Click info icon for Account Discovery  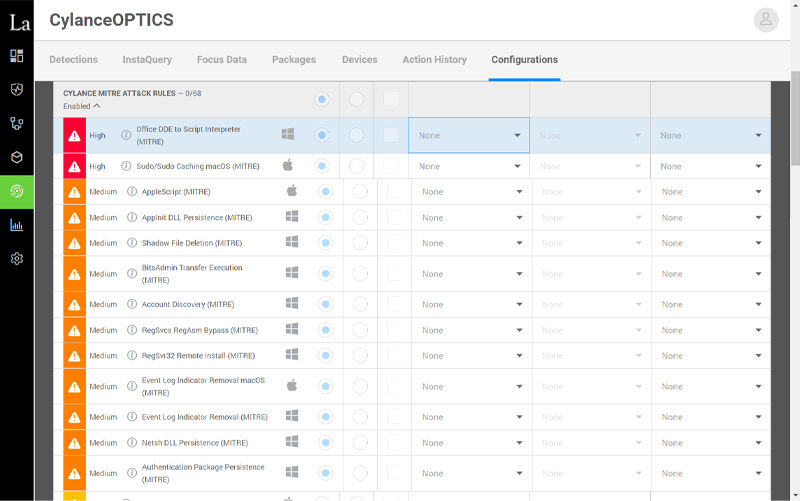(132, 304)
